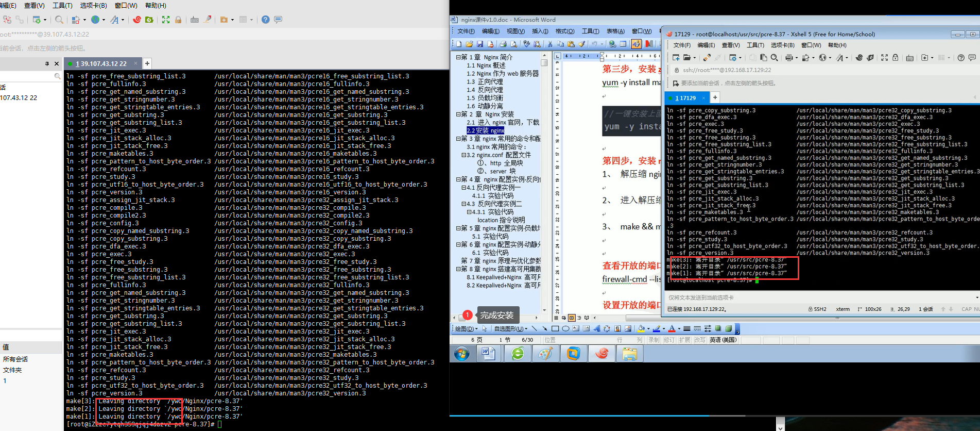Image resolution: width=980 pixels, height=431 pixels.
Task: Open the 自选图形(U) dropdown in Word
Action: (511, 329)
